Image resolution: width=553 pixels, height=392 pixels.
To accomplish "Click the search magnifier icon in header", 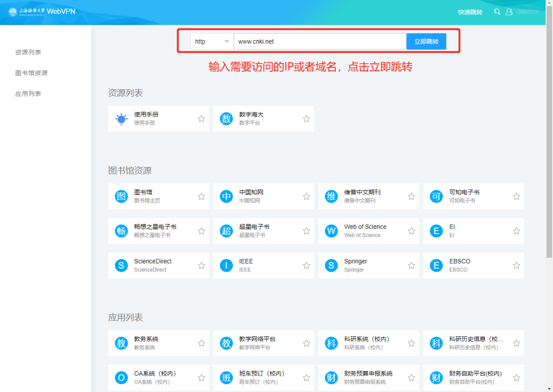I will (497, 12).
